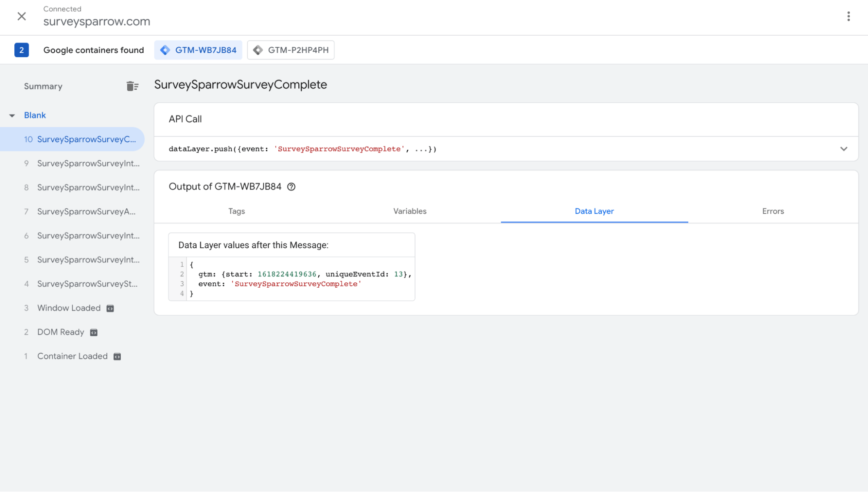Screen dimensions: 868x492
Task: Select the GTM-WB7JB84 container chip
Action: click(x=198, y=50)
